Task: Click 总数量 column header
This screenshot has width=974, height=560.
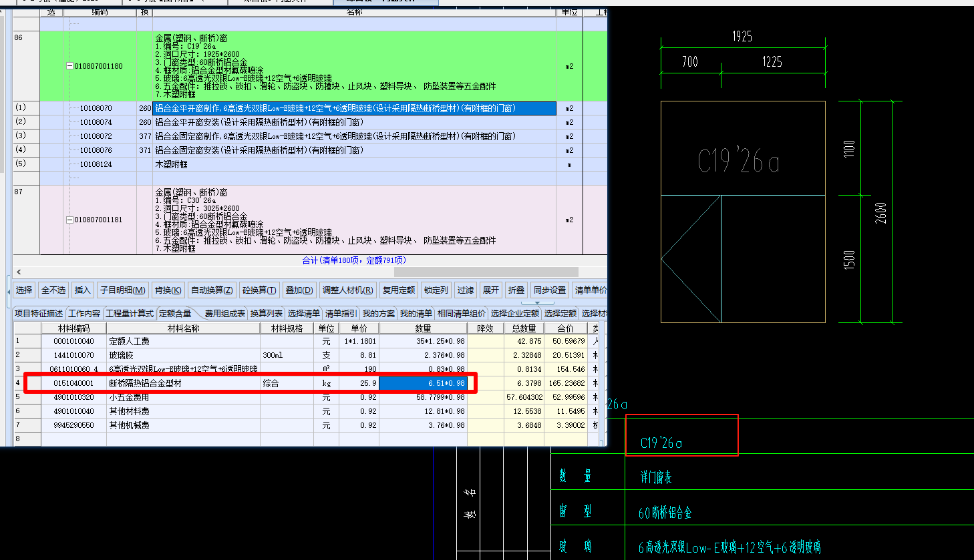Action: pos(524,328)
